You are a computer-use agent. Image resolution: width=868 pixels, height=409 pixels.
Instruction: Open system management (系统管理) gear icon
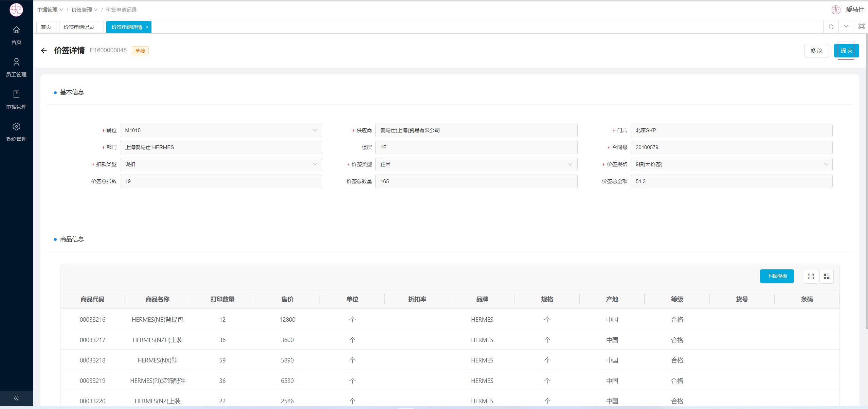(16, 127)
